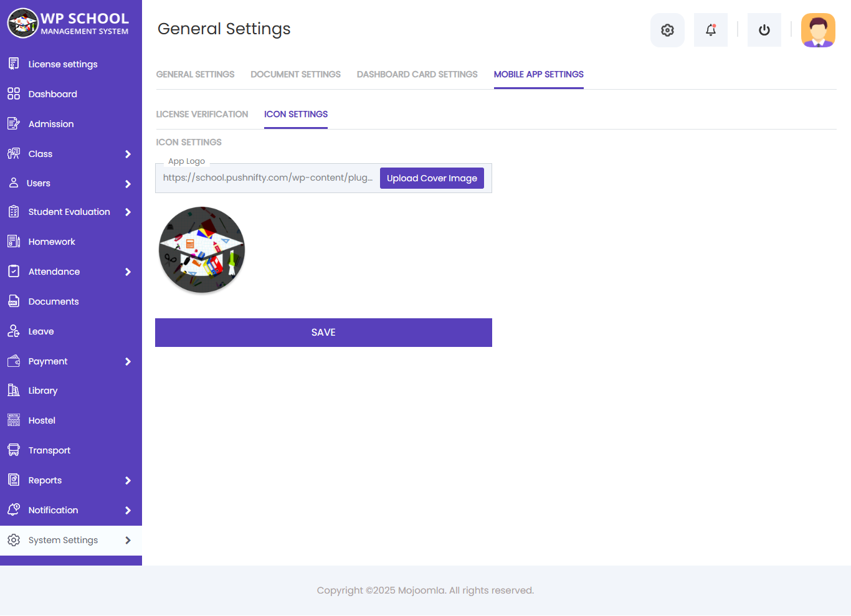Open the Dashboard menu item

52,94
